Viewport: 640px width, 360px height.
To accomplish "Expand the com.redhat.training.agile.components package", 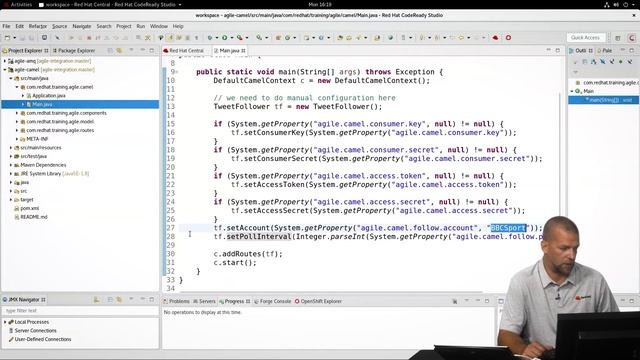I will point(17,113).
